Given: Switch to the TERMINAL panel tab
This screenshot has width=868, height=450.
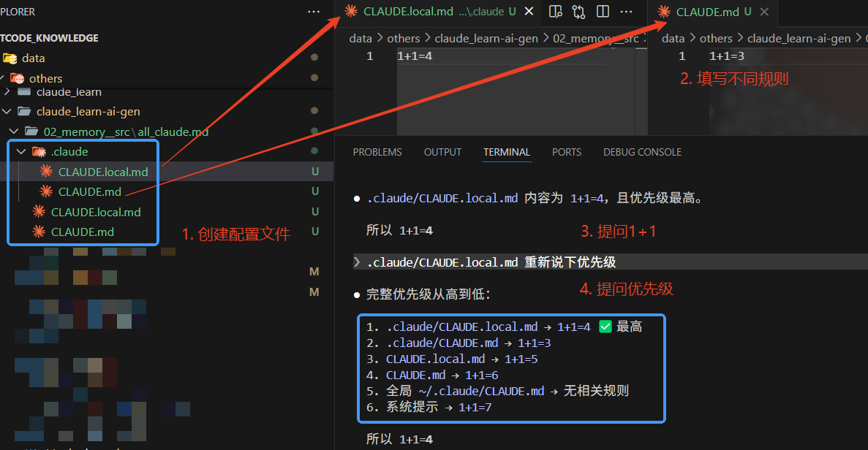Looking at the screenshot, I should click(507, 152).
